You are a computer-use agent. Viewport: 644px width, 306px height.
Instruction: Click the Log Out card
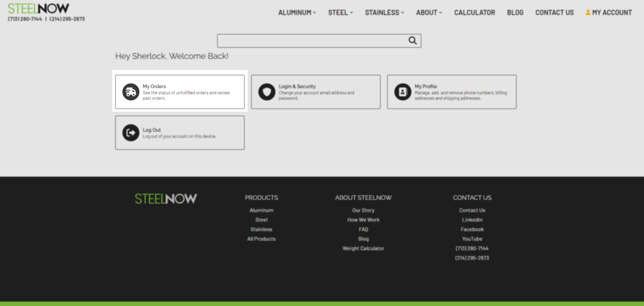180,133
